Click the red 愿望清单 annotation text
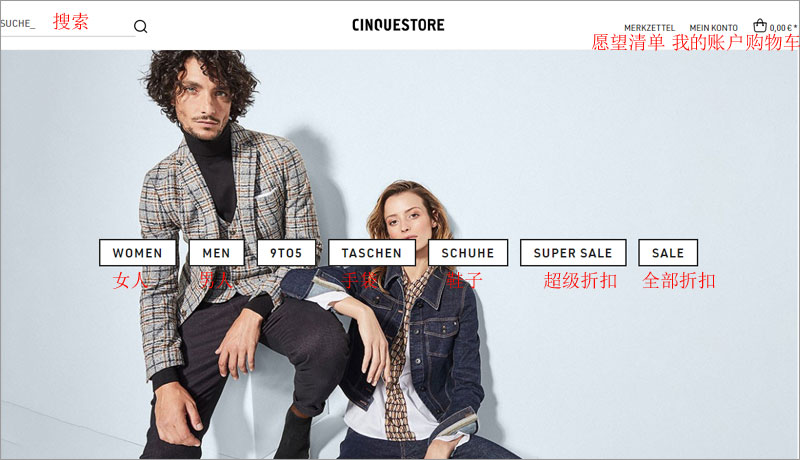 tap(628, 42)
